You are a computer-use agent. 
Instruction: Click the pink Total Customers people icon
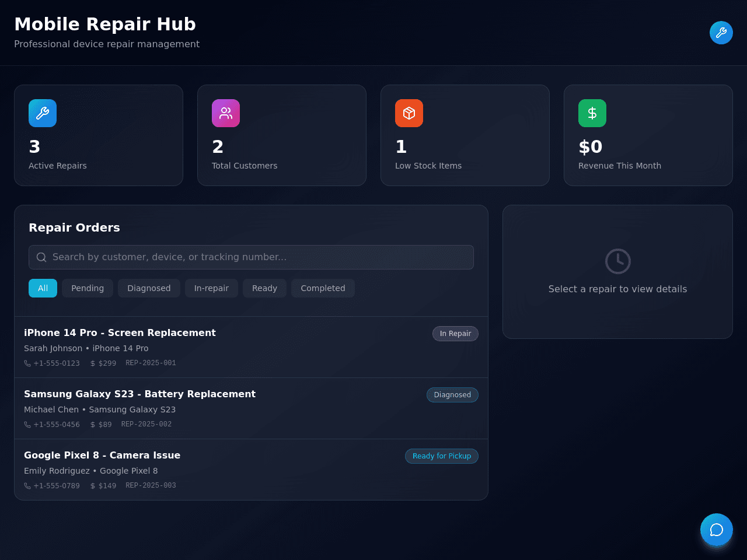click(x=226, y=113)
